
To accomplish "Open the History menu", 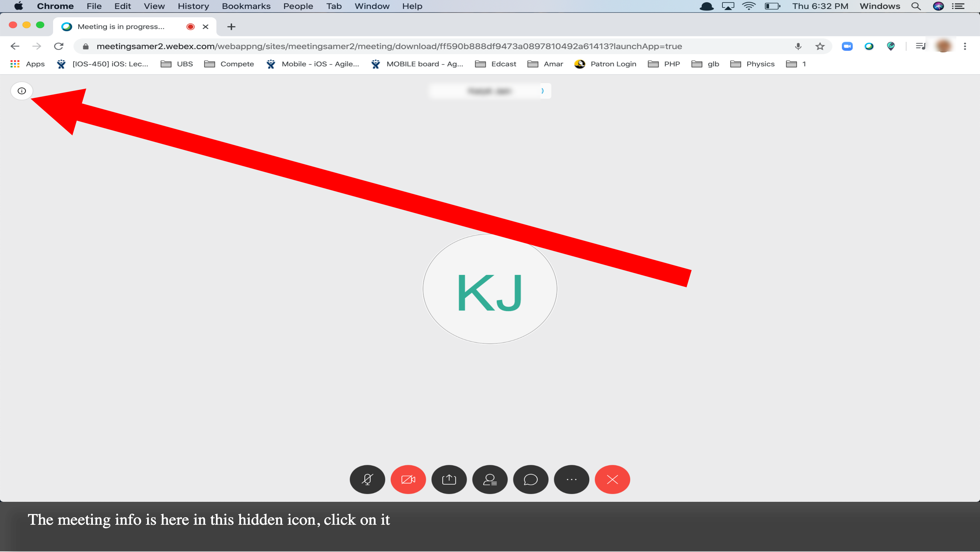I will click(x=193, y=6).
